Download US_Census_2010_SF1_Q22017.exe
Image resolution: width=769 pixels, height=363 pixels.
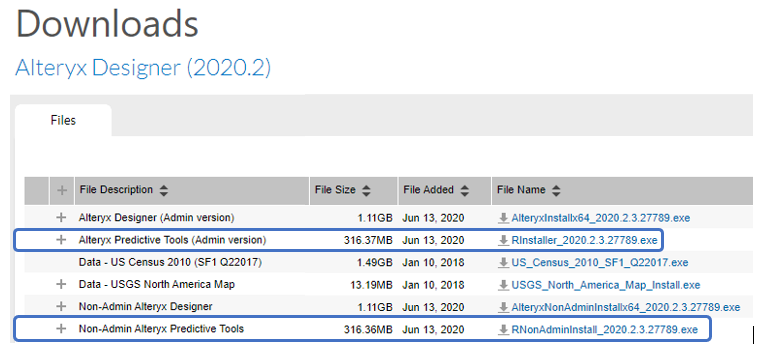pos(599,263)
